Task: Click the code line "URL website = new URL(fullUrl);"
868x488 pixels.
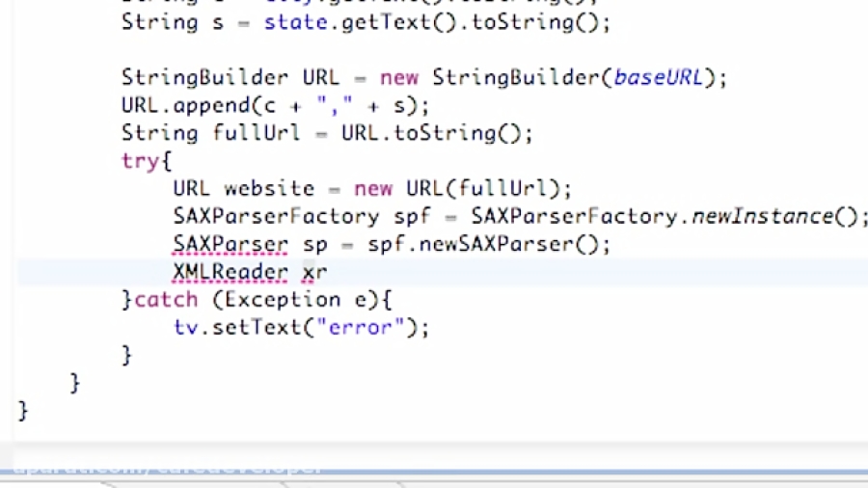Action: (372, 189)
